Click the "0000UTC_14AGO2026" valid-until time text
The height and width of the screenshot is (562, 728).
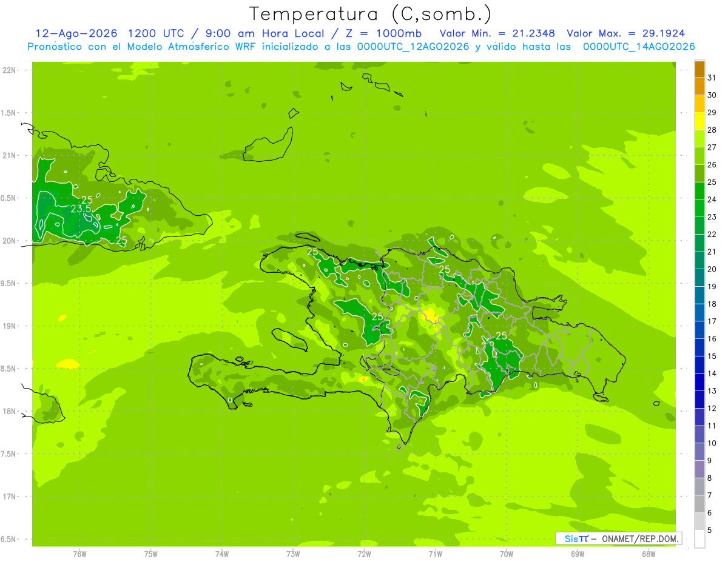(639, 47)
